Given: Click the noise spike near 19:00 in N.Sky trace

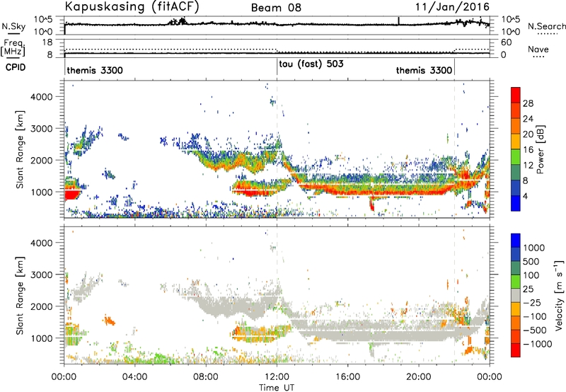Looking at the screenshot, I should point(398,21).
